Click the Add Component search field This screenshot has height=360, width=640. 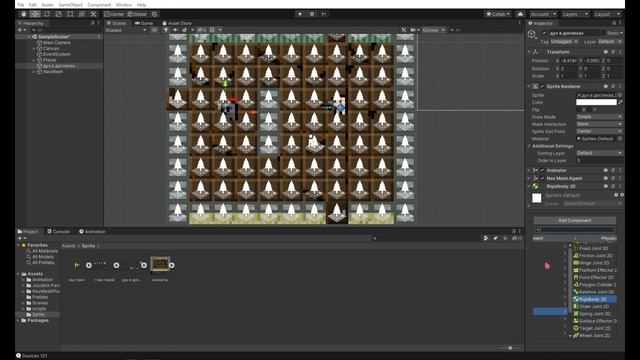[x=574, y=229]
